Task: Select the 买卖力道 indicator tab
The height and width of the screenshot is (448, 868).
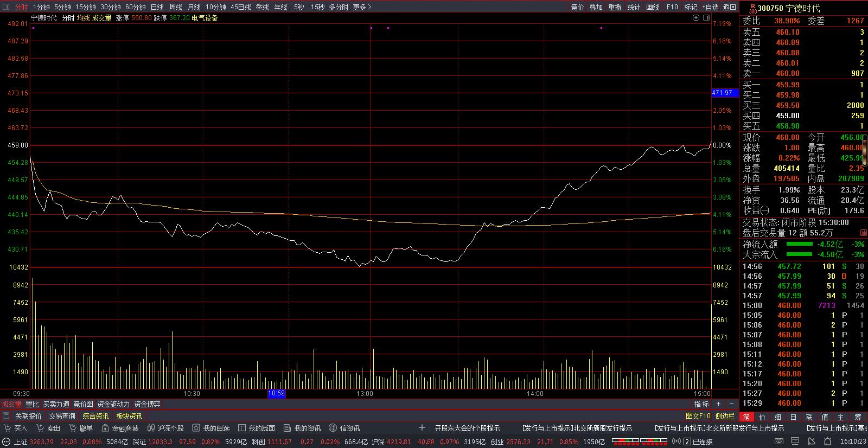Action: pos(56,404)
